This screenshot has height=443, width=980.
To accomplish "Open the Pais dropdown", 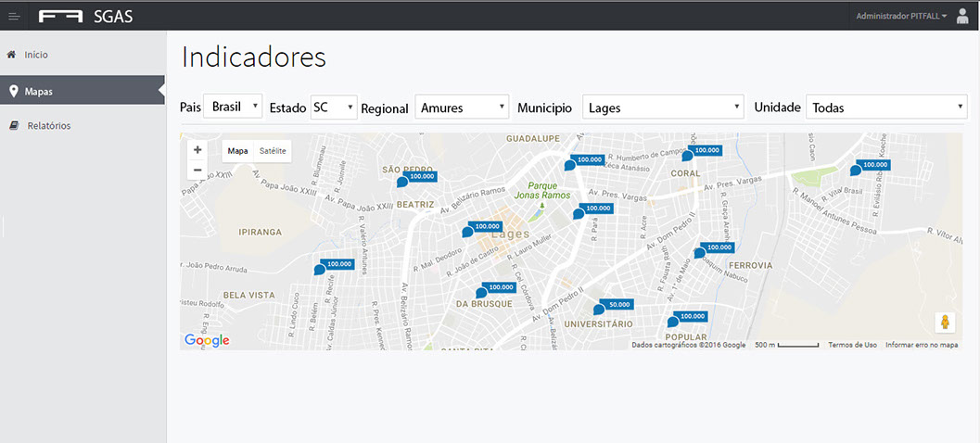I will [233, 107].
